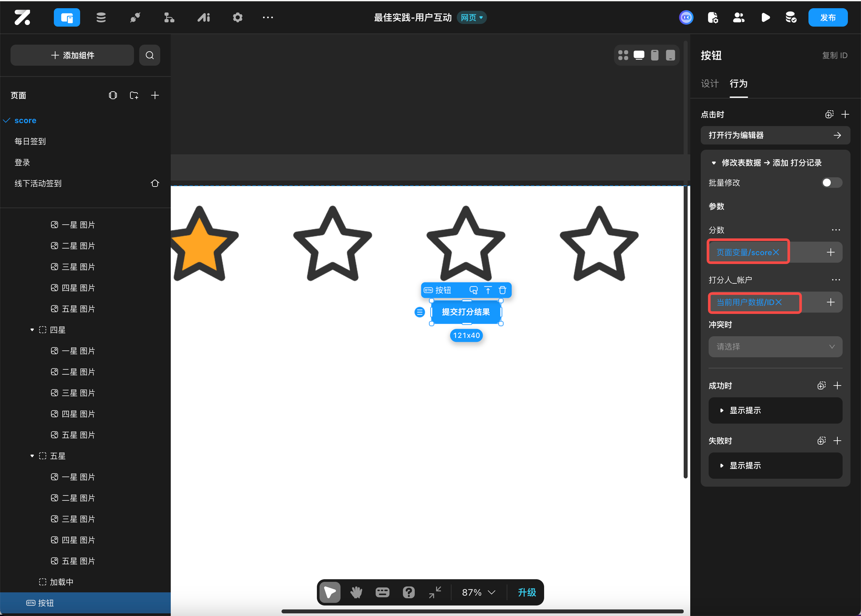Screen dimensions: 861x616
Task: Select 加载中 container in layer tree
Action: pyautogui.click(x=61, y=582)
